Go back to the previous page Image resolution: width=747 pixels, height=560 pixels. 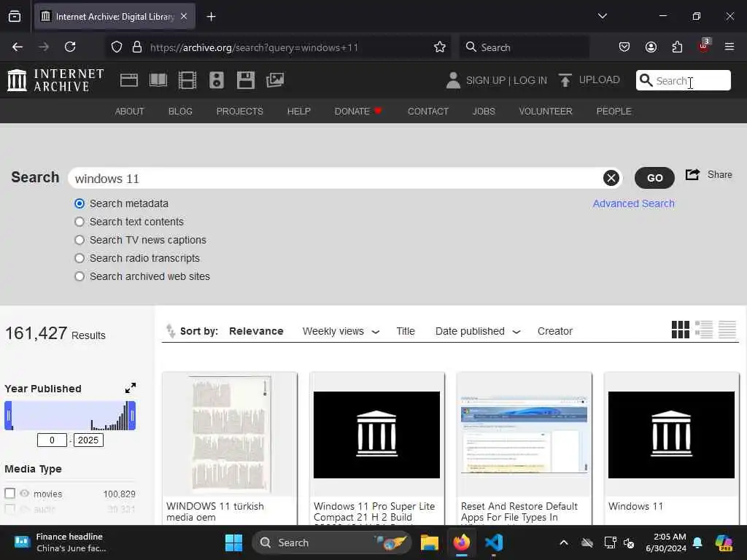pyautogui.click(x=18, y=47)
